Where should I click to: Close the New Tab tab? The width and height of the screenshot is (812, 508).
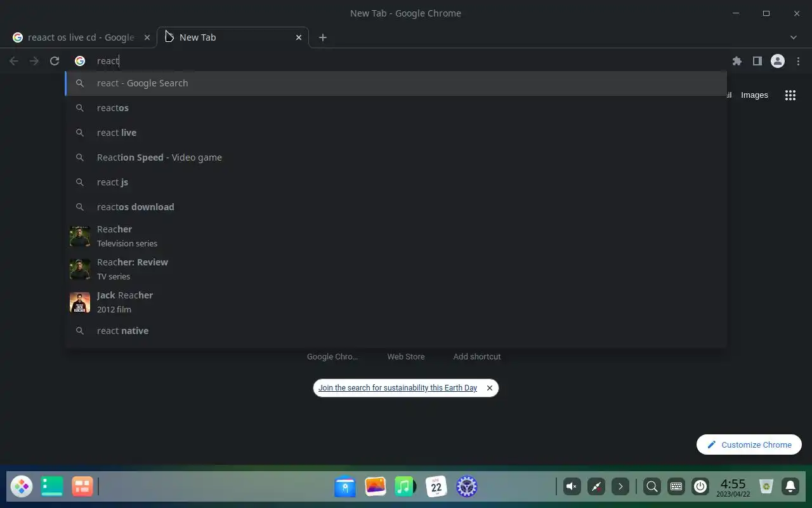pos(299,37)
